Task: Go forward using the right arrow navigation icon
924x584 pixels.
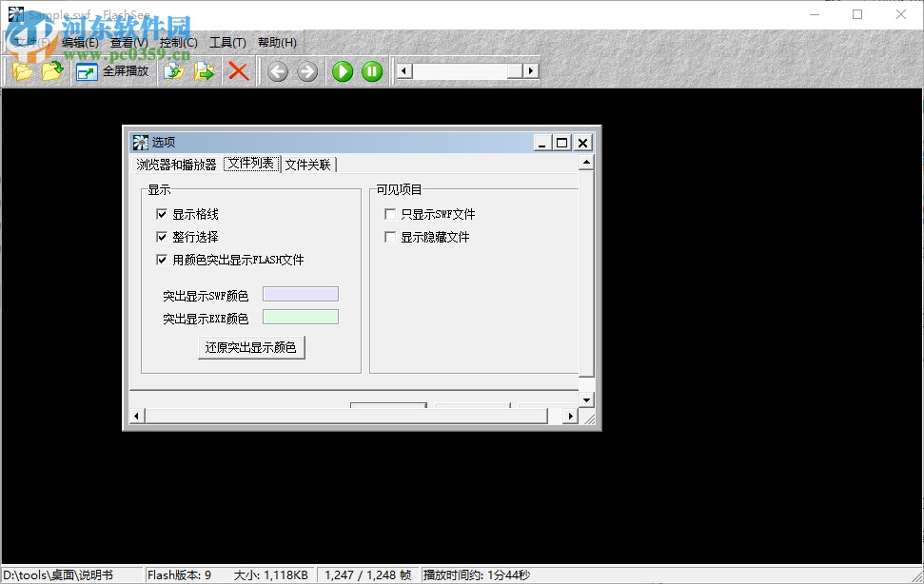Action: 305,70
